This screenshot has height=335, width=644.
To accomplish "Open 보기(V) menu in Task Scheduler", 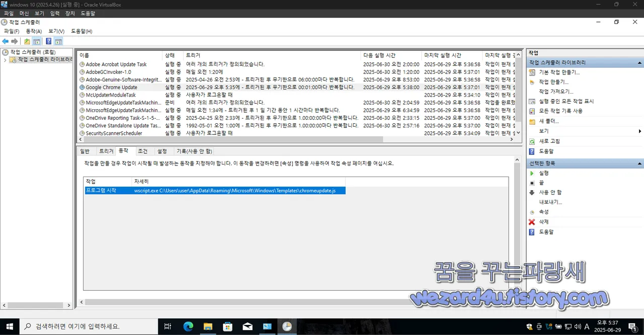I will point(56,31).
